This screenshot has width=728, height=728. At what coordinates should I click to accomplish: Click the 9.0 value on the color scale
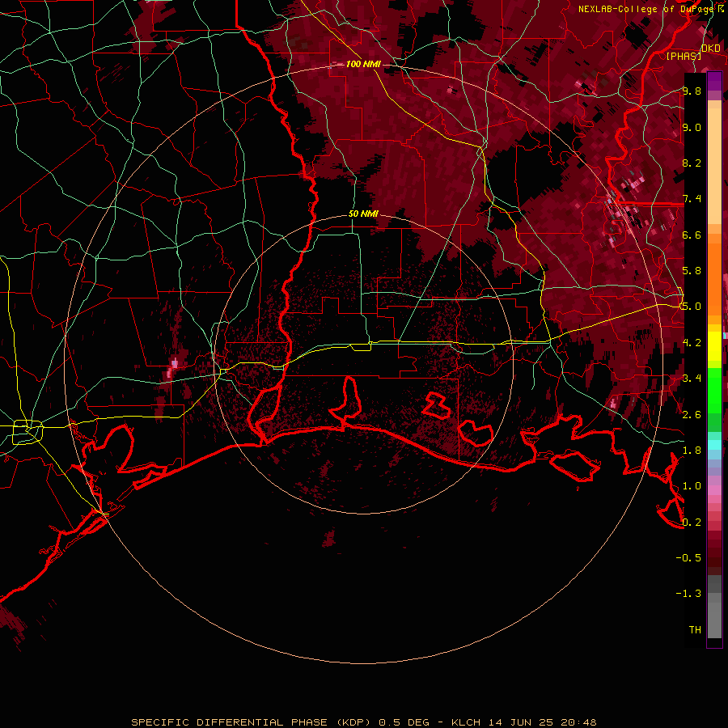[692, 127]
